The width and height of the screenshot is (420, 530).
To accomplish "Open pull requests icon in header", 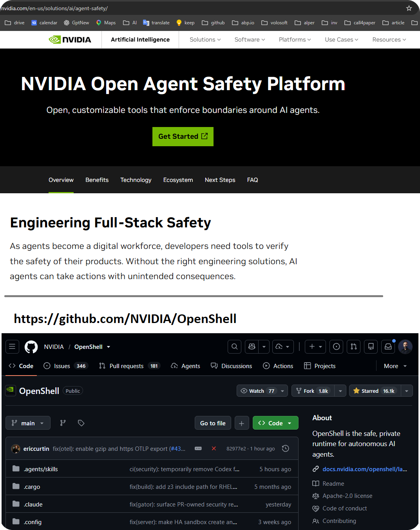I will pos(354,347).
